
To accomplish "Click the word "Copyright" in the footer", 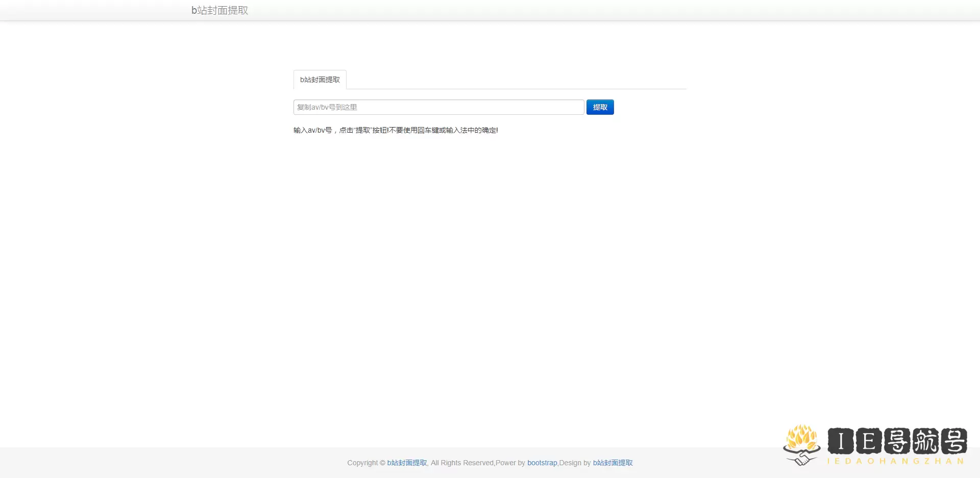I will pyautogui.click(x=362, y=463).
